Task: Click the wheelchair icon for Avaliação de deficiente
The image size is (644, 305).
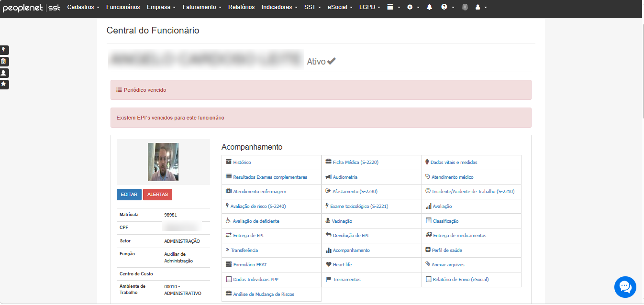Action: tap(228, 221)
